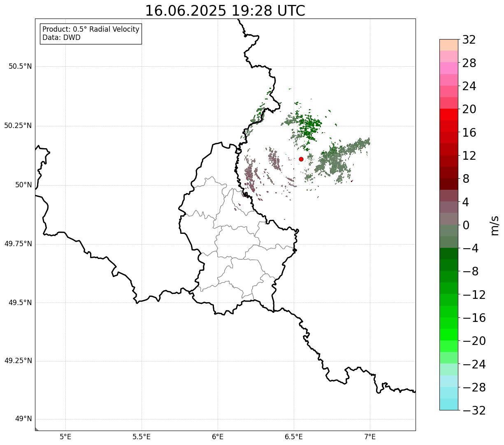Click the 50.25°N latitude label
The image size is (504, 445).
coord(18,126)
